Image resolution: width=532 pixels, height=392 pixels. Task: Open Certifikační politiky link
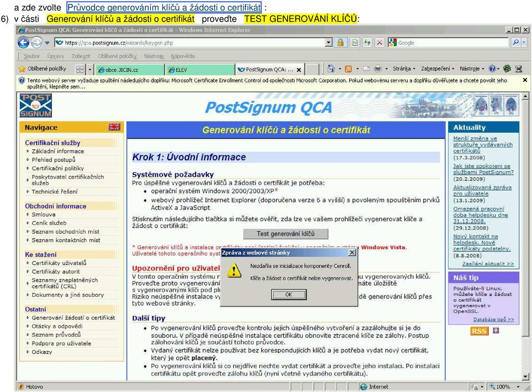coord(58,169)
